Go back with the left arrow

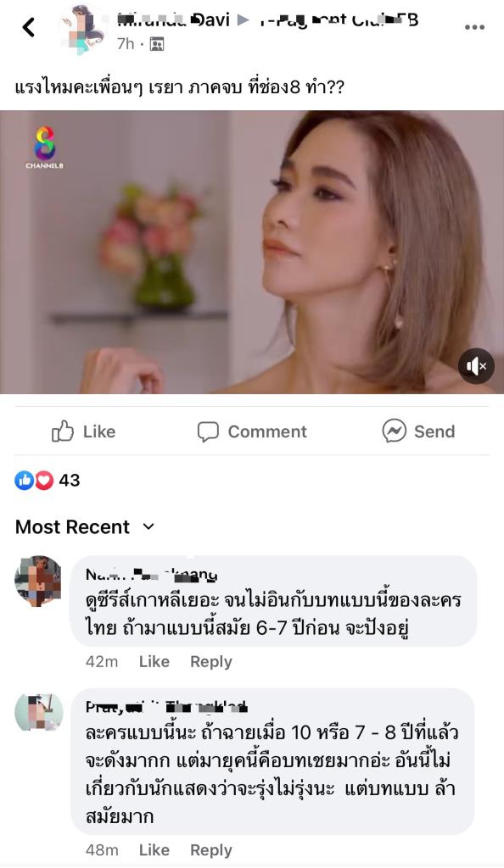28,26
